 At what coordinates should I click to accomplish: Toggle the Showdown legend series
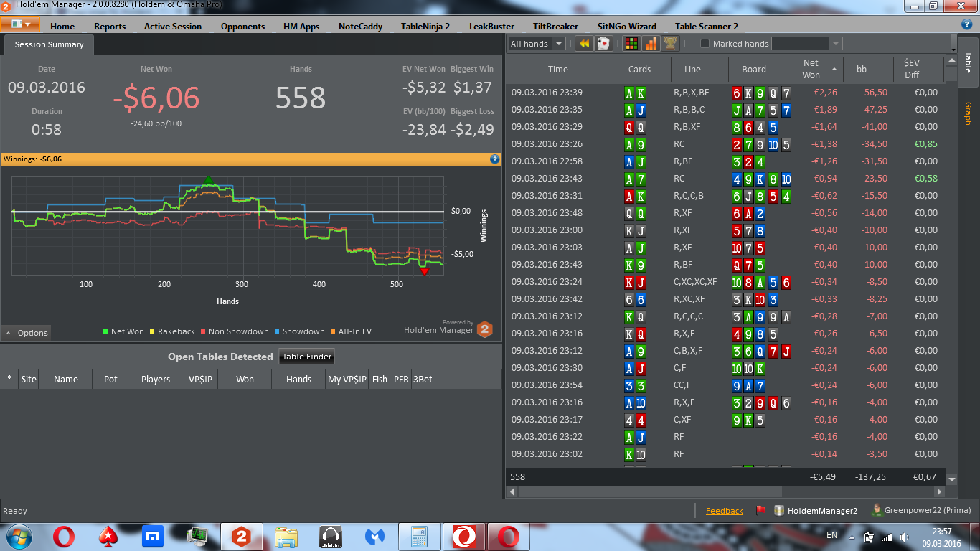coord(299,331)
